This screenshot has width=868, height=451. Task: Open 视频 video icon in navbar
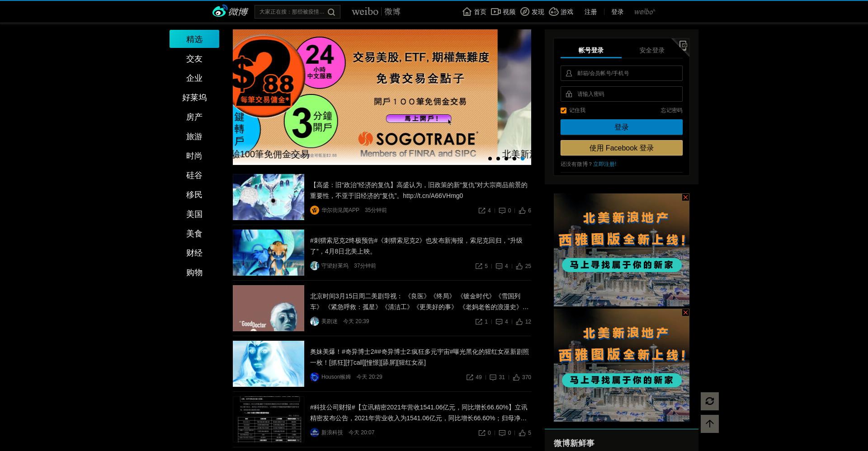(496, 12)
